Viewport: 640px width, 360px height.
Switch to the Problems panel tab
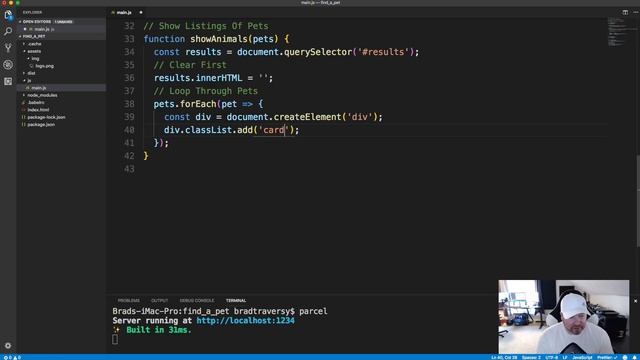click(x=129, y=300)
